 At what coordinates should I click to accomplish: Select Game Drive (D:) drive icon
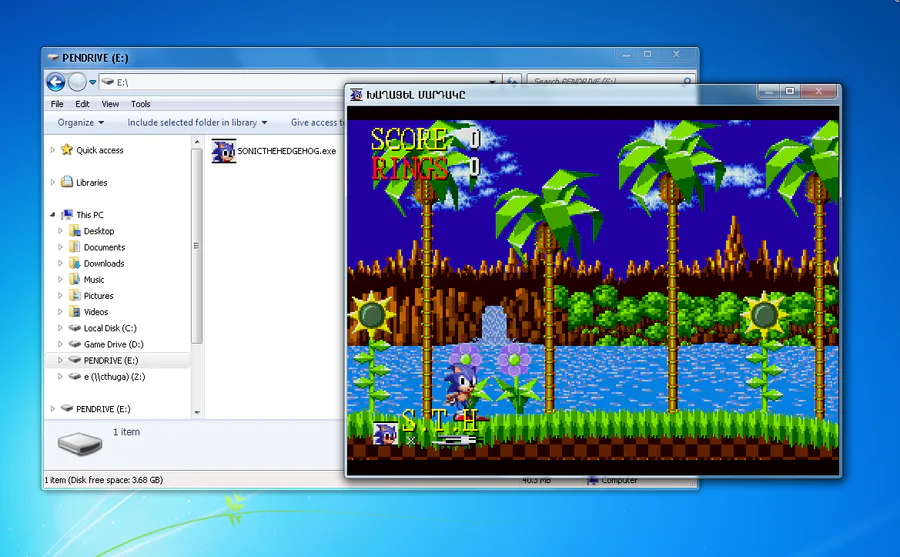coord(75,344)
